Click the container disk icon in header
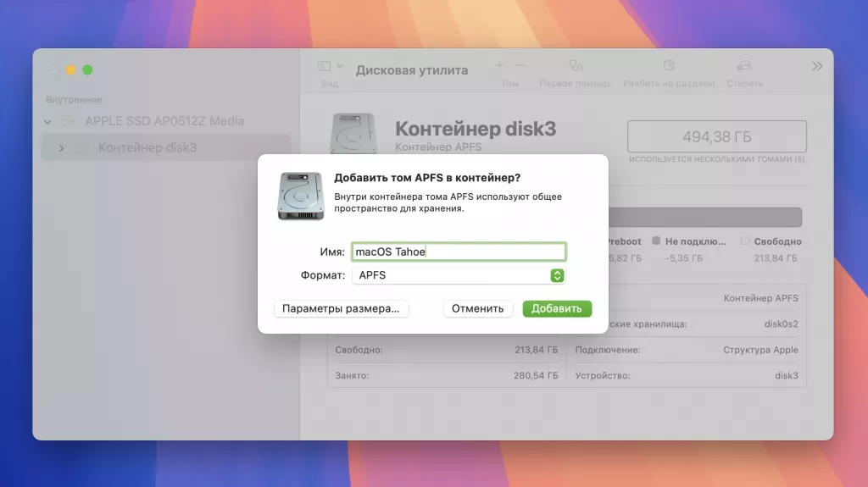Viewport: 868px width, 487px height. tap(353, 133)
